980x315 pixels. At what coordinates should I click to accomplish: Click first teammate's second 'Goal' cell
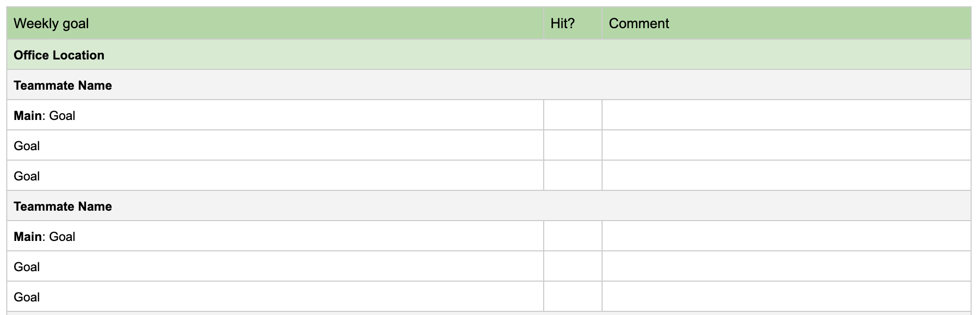(27, 146)
